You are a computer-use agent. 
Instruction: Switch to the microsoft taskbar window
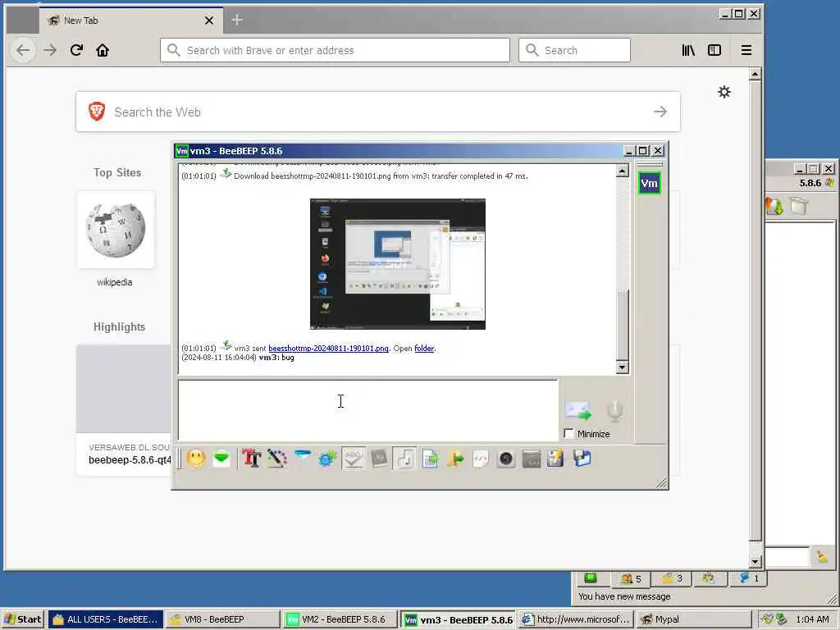pyautogui.click(x=575, y=619)
